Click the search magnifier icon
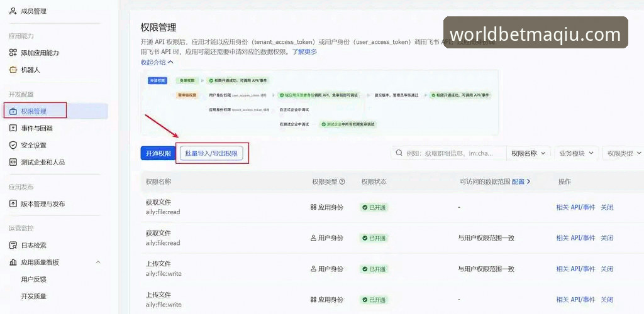 click(399, 153)
